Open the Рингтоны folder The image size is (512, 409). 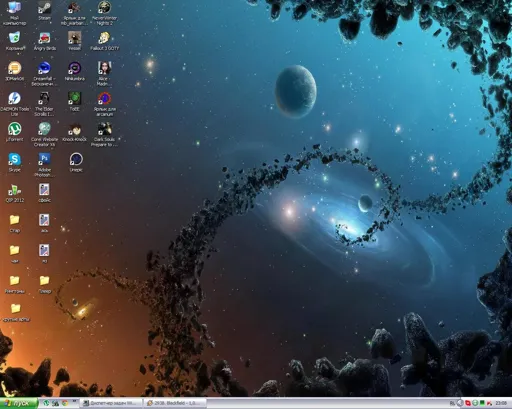click(14, 284)
